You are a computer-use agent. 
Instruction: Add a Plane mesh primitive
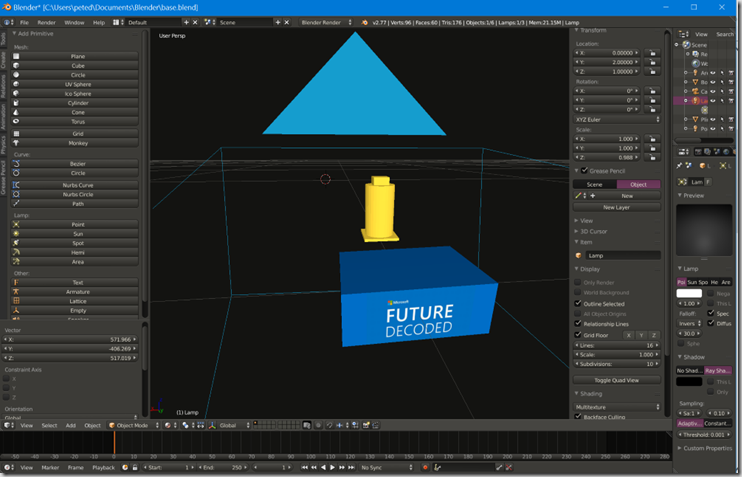[x=74, y=56]
